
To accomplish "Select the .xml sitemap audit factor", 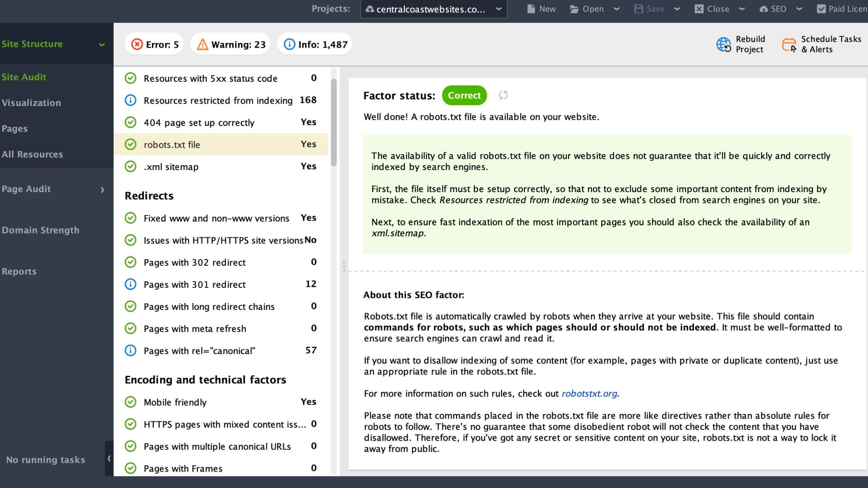I will pyautogui.click(x=171, y=167).
